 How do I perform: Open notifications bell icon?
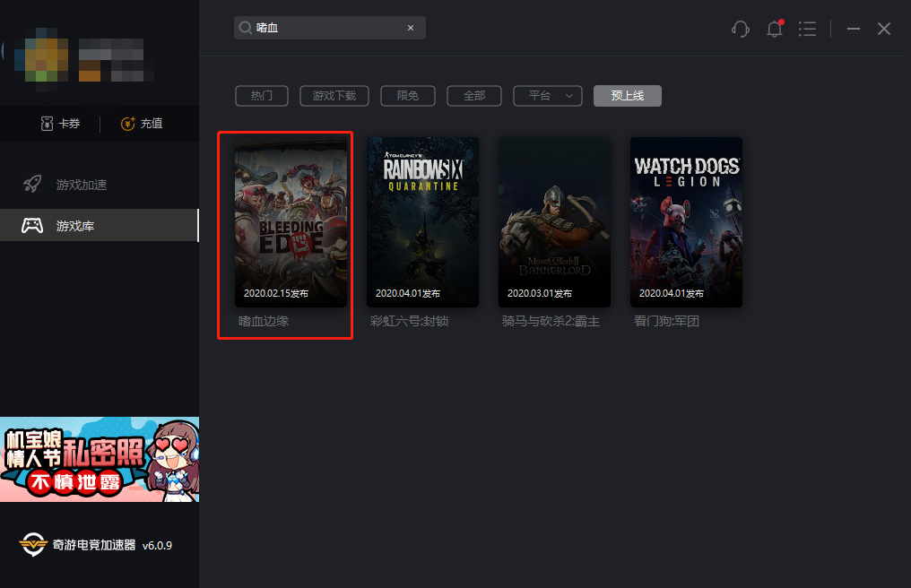point(775,29)
